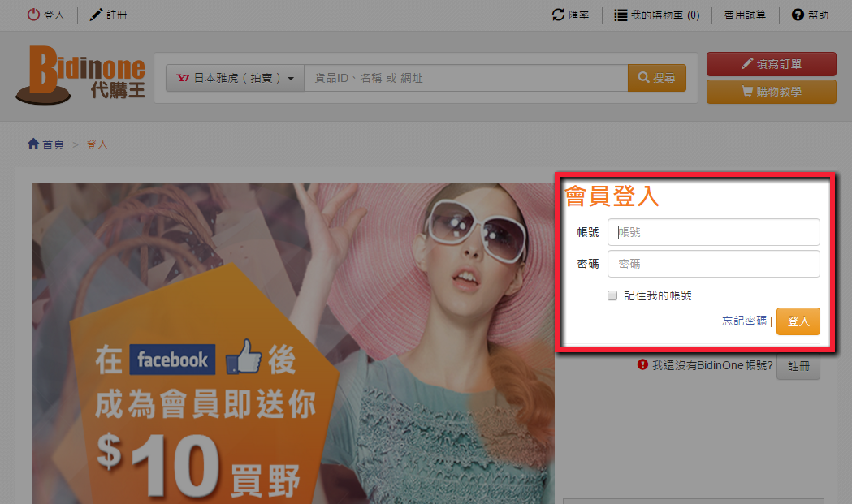Click the red 填寫訂單 button
The height and width of the screenshot is (504, 852).
pos(771,64)
